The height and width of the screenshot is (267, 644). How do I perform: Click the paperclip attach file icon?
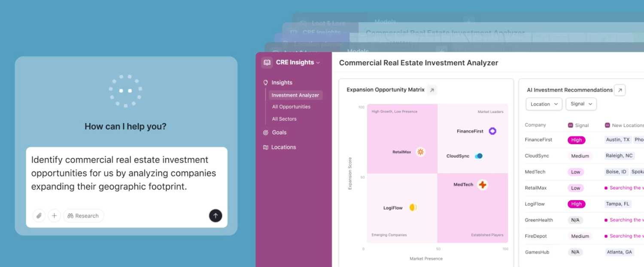[39, 215]
